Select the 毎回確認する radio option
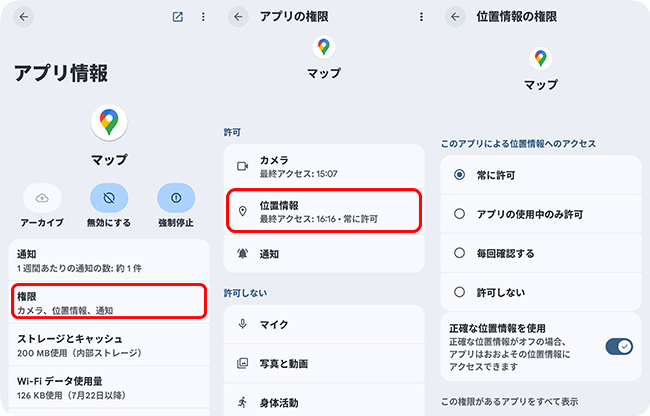This screenshot has height=416, width=650. tap(459, 253)
